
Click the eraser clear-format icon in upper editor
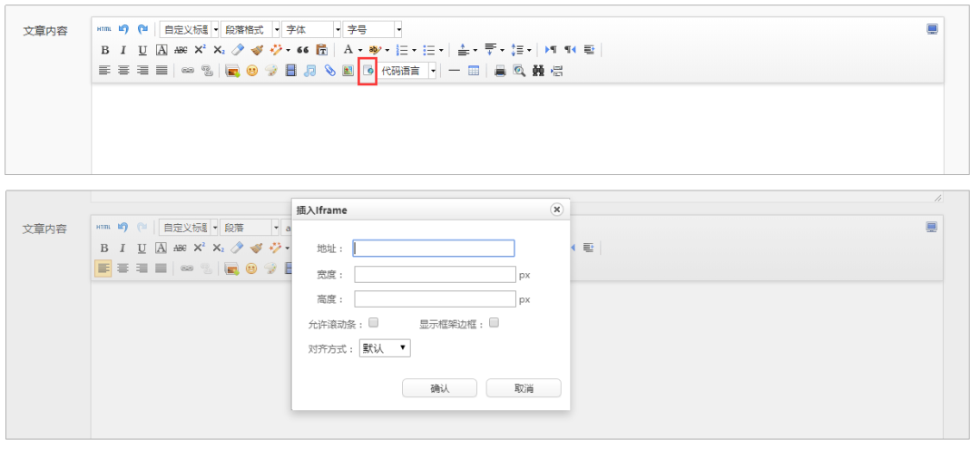[237, 50]
